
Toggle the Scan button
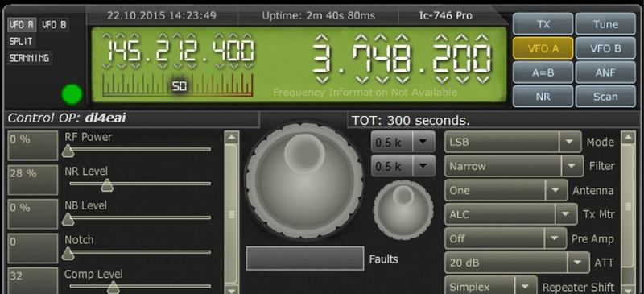605,97
